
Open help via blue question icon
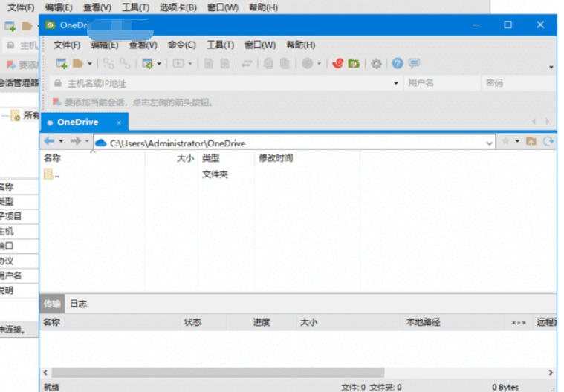coord(398,64)
